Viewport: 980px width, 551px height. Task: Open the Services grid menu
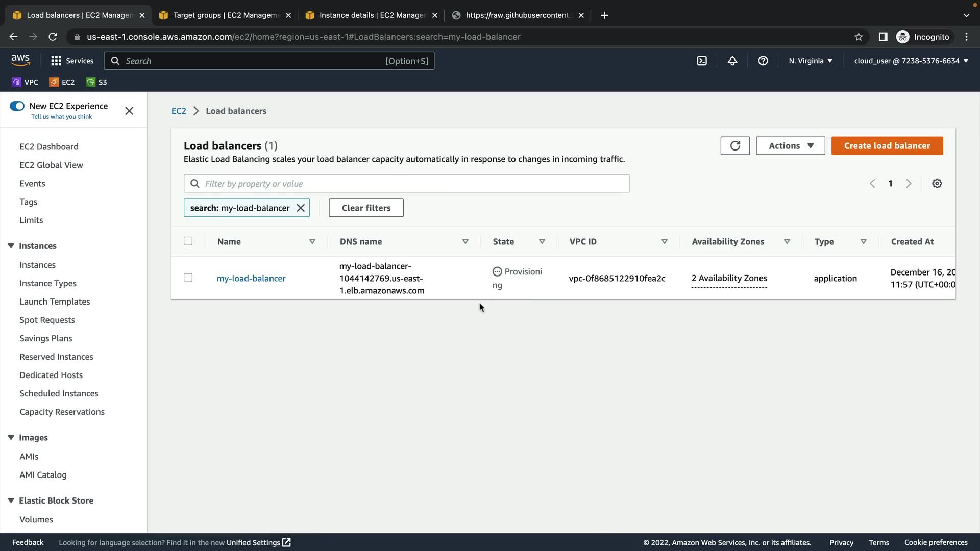point(72,61)
